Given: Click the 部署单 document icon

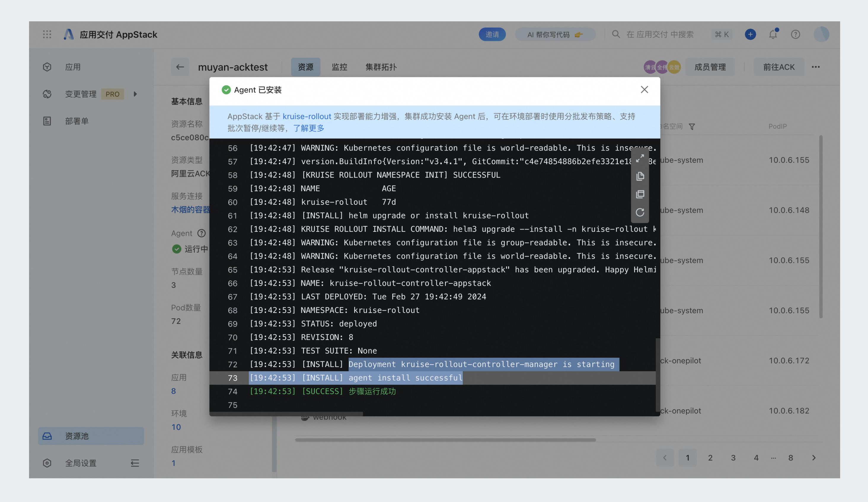Looking at the screenshot, I should pos(47,121).
